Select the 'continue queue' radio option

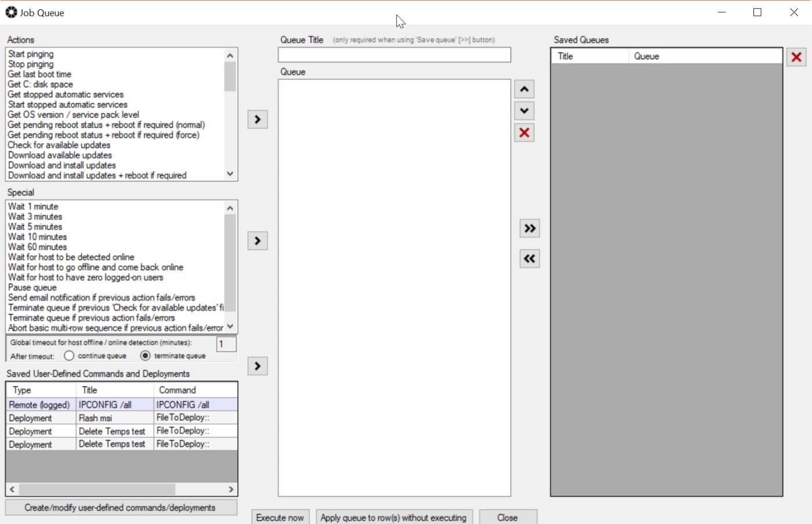coord(70,356)
